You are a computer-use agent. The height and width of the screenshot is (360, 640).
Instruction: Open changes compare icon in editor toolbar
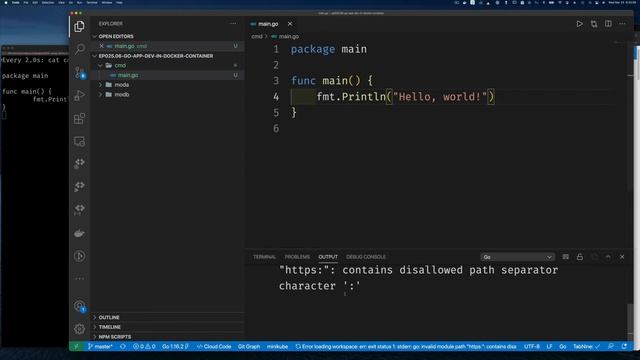click(x=594, y=24)
